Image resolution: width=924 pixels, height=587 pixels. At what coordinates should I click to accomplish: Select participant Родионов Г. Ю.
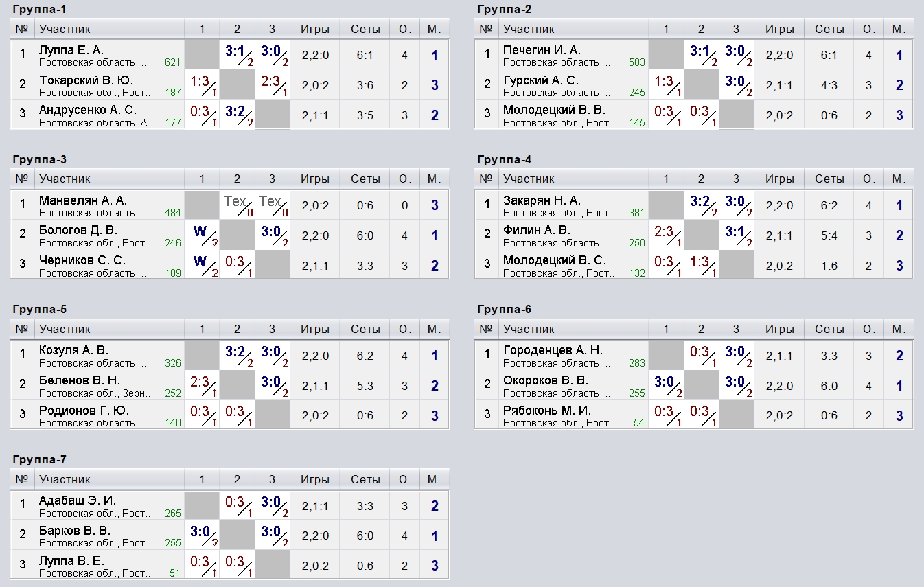[84, 411]
